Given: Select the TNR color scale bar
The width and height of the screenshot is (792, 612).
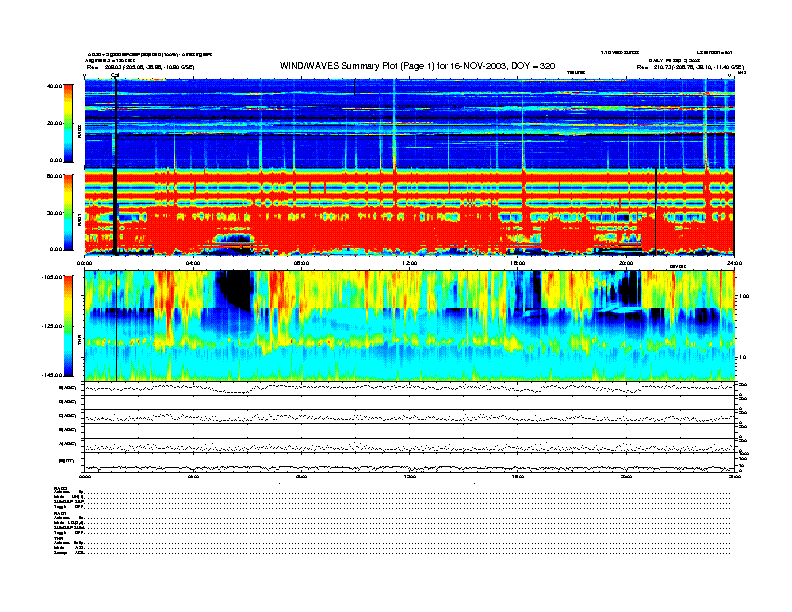Looking at the screenshot, I should click(68, 326).
